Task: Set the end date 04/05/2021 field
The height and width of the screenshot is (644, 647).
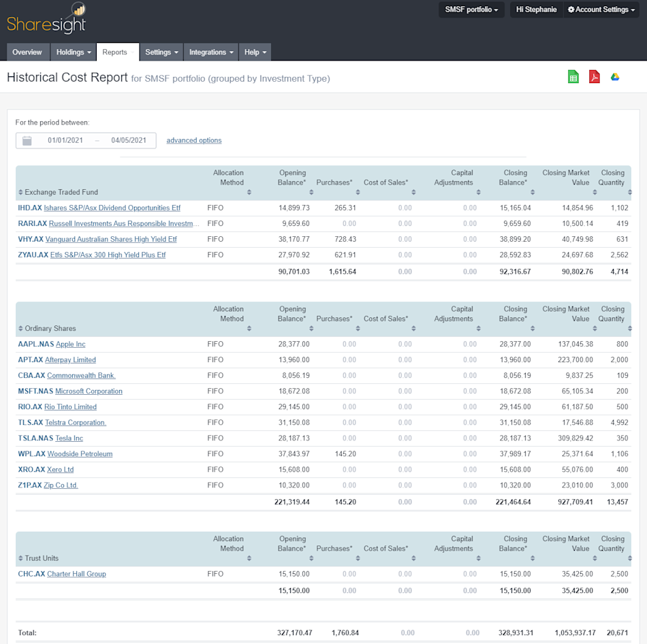Action: tap(129, 140)
